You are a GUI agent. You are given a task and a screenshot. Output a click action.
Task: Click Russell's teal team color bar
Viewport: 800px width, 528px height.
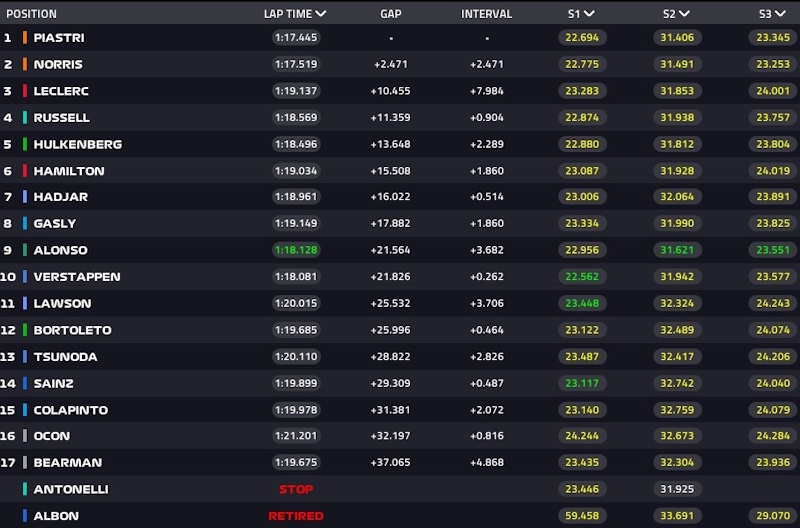tap(24, 117)
